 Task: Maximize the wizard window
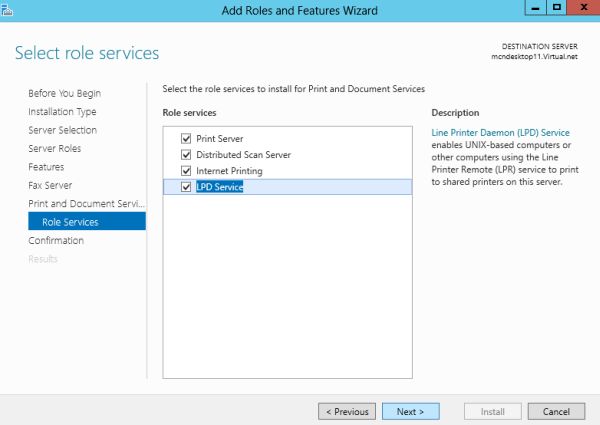(x=556, y=8)
